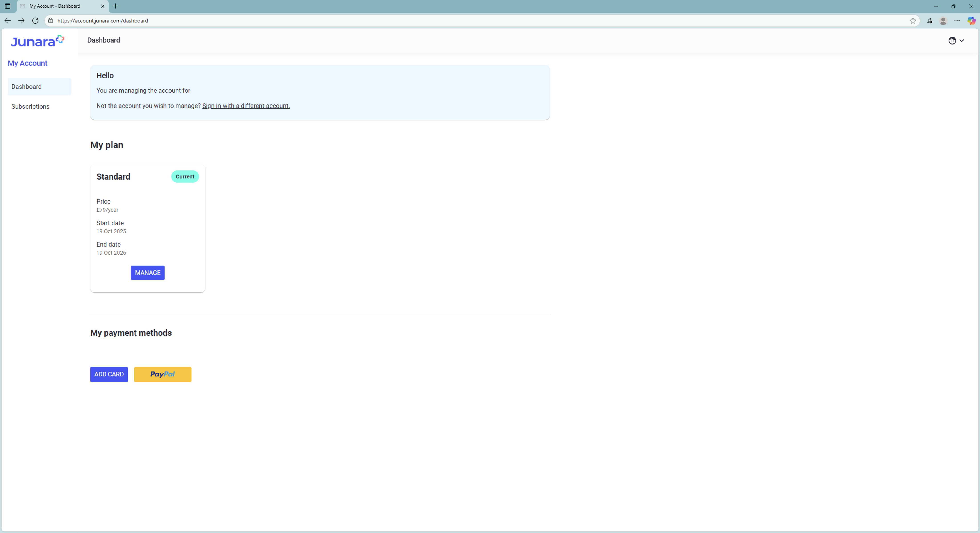Click the Current plan badge
Image resolution: width=980 pixels, height=533 pixels.
(x=185, y=177)
